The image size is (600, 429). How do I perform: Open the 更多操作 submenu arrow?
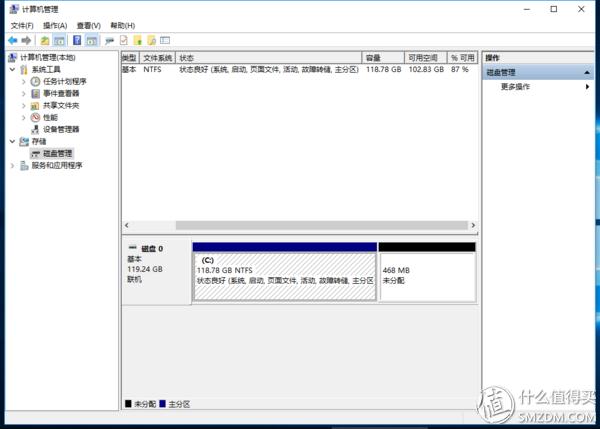(x=587, y=87)
